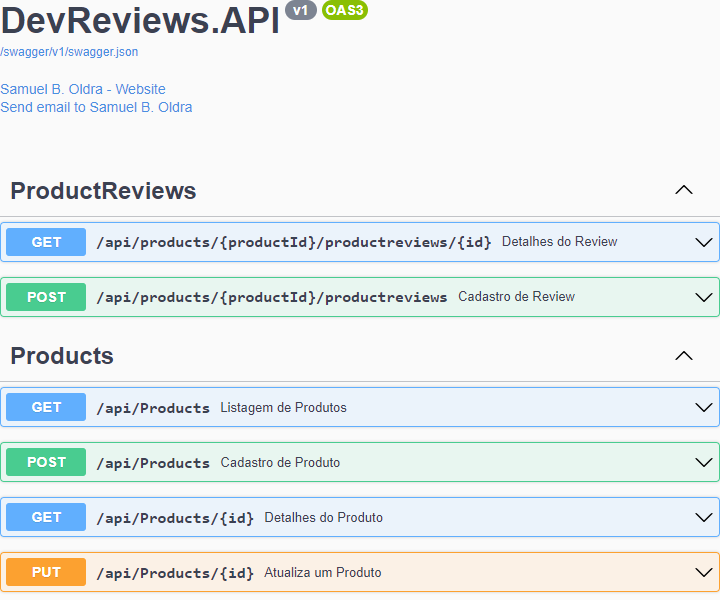Open Samuel B. Oldra - Website link
720x600 pixels.
click(x=83, y=89)
